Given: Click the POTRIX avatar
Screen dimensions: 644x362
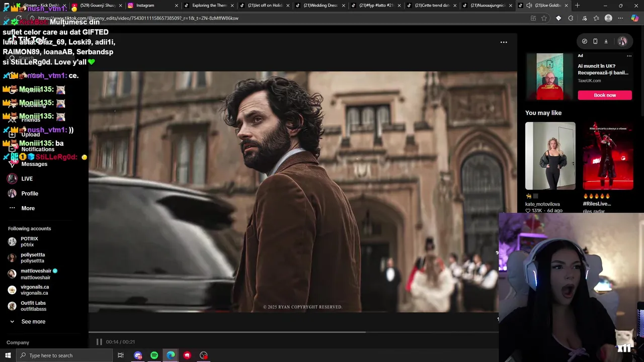Looking at the screenshot, I should coord(12,242).
